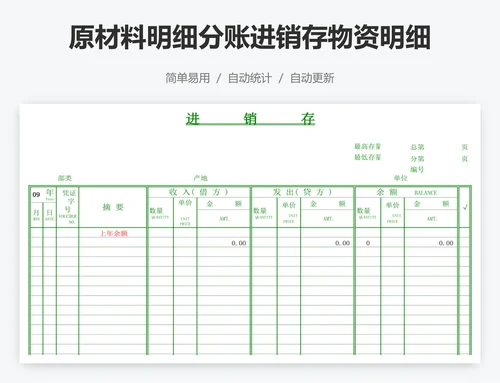
Task: Click the 编号 label
Action: point(417,169)
